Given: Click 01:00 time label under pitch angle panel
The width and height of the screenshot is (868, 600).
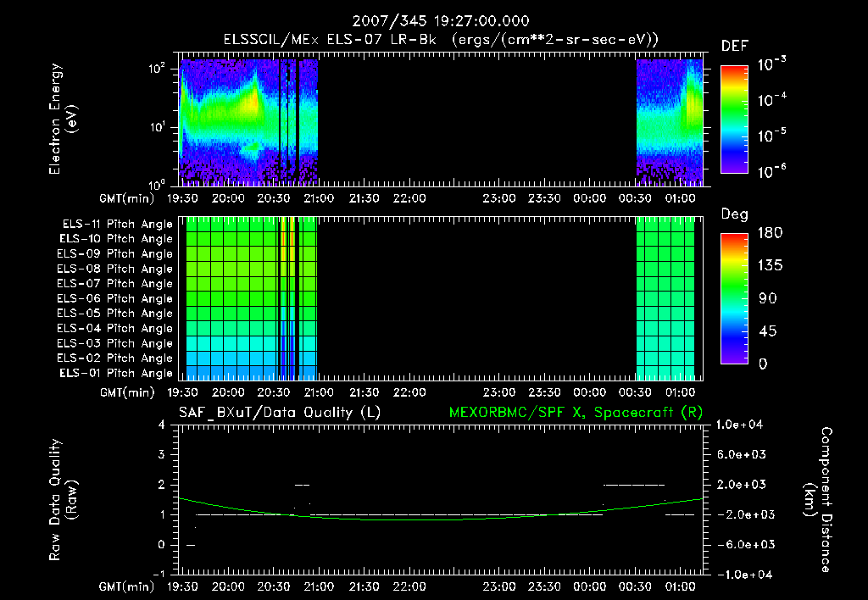Looking at the screenshot, I should pyautogui.click(x=680, y=392).
